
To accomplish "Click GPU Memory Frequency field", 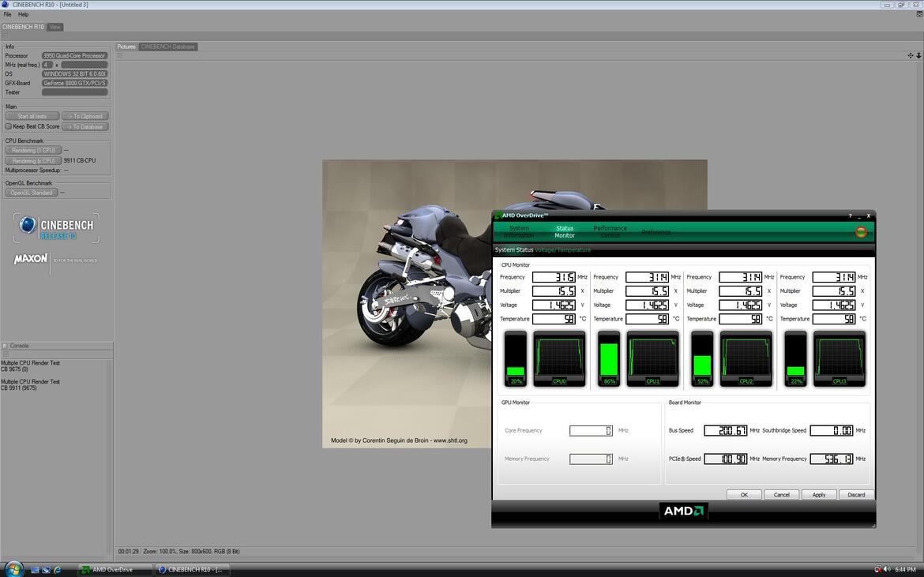I will coord(591,459).
